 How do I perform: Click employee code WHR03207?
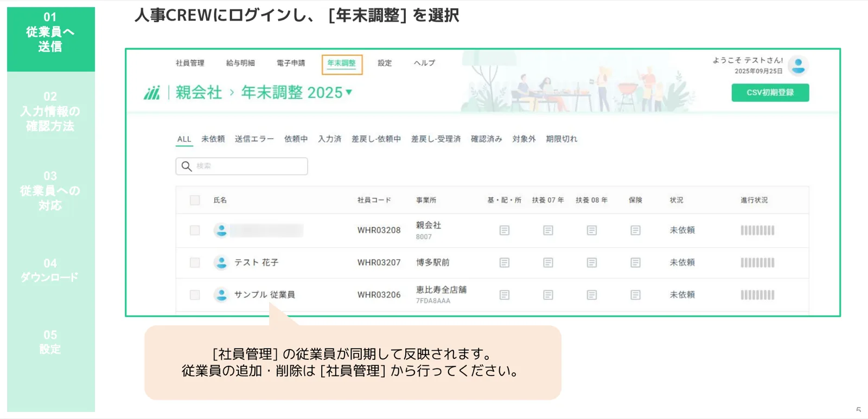point(379,262)
